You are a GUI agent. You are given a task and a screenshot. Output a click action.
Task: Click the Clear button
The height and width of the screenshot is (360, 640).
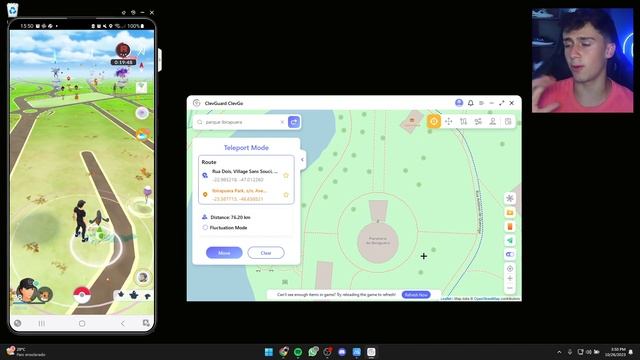click(x=266, y=253)
